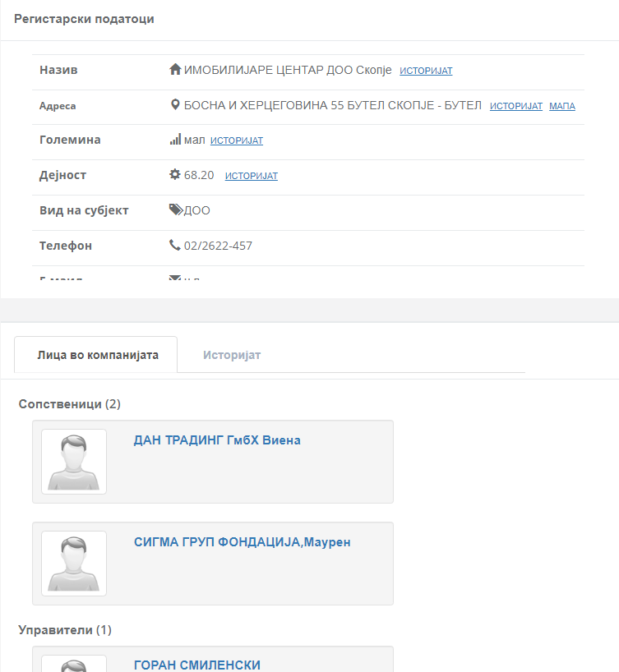Image resolution: width=619 pixels, height=672 pixels.
Task: Open ИСТОРИЈАТ link in the Големина row
Action: tap(237, 140)
